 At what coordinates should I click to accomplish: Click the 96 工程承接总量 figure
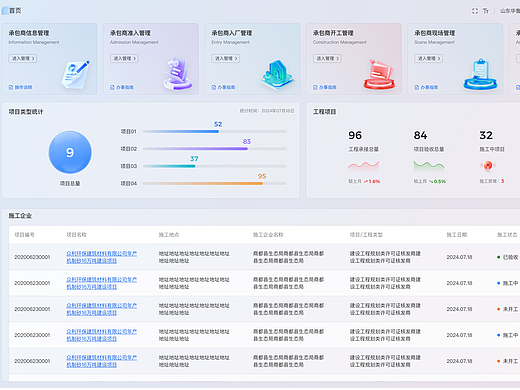coord(355,135)
